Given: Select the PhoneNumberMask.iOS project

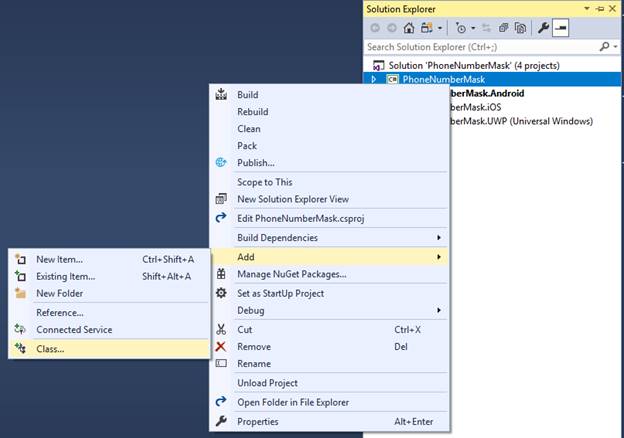Looking at the screenshot, I should 476,107.
